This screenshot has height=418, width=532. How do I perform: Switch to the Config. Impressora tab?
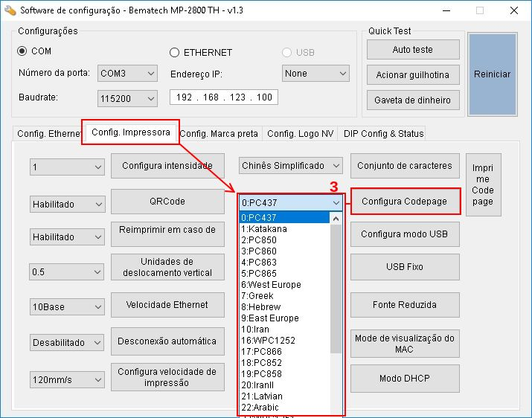click(131, 132)
